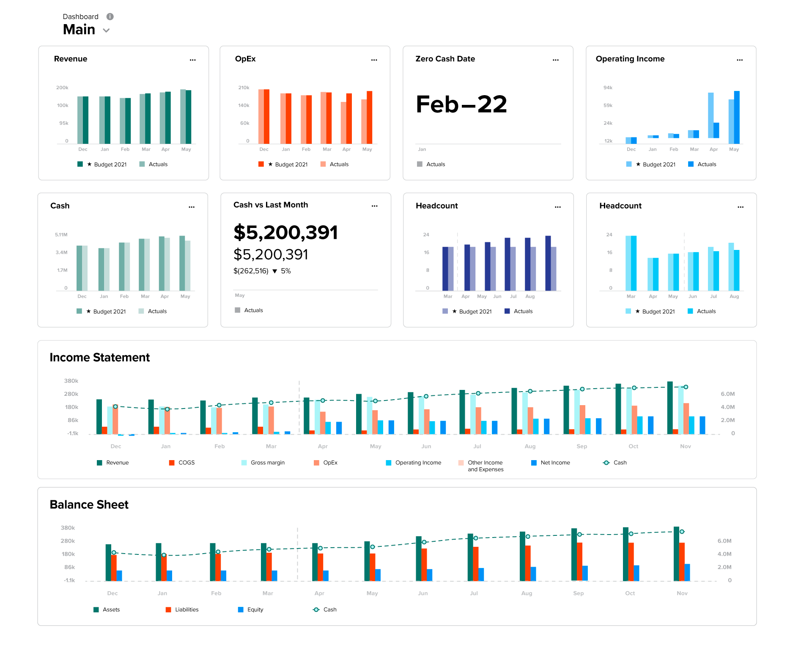Screen dimensions: 812x650
Task: Click the Income Statement heading
Action: [99, 357]
